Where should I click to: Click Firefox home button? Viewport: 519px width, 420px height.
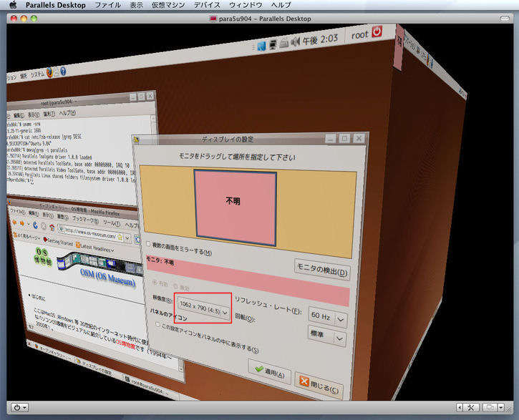[52, 228]
